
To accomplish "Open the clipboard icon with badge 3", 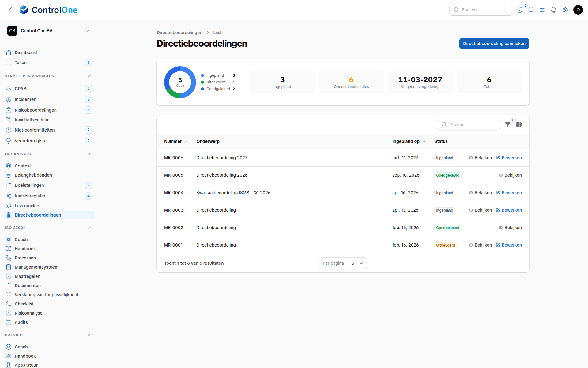I will pos(520,10).
